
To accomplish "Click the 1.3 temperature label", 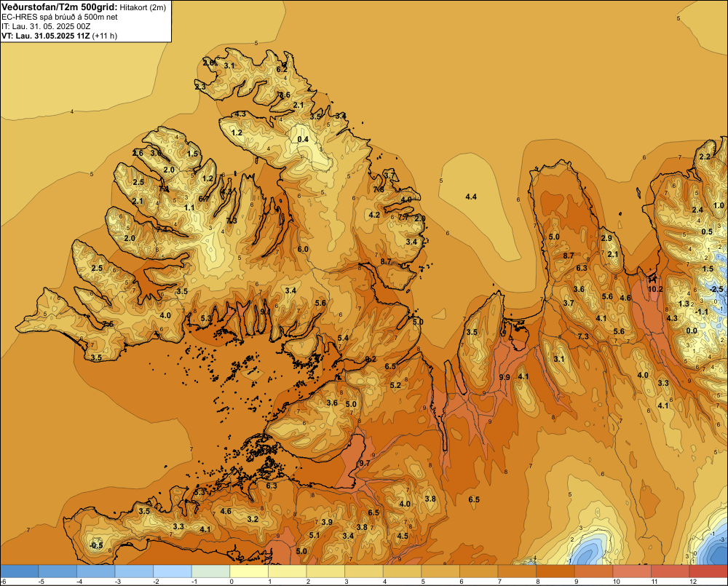I will pyautogui.click(x=684, y=304).
